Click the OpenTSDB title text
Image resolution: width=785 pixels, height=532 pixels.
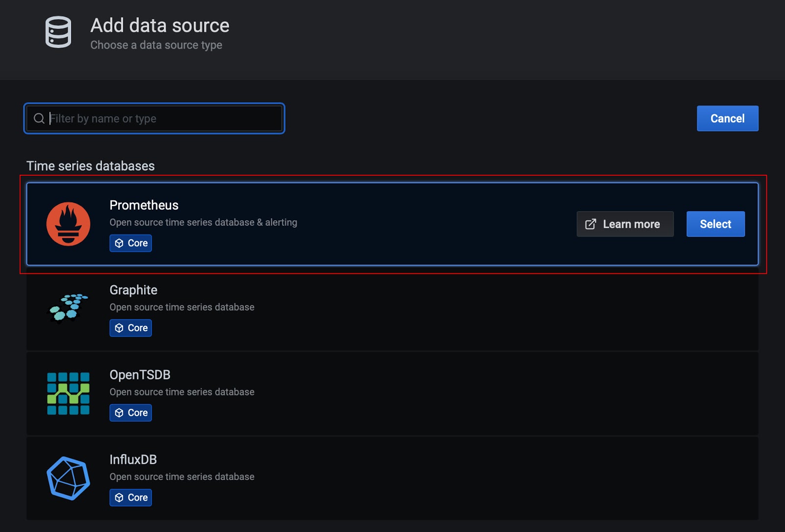pyautogui.click(x=140, y=375)
